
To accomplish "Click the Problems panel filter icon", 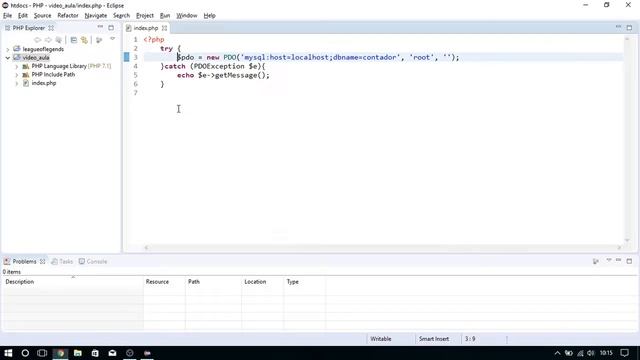I will coord(596,261).
